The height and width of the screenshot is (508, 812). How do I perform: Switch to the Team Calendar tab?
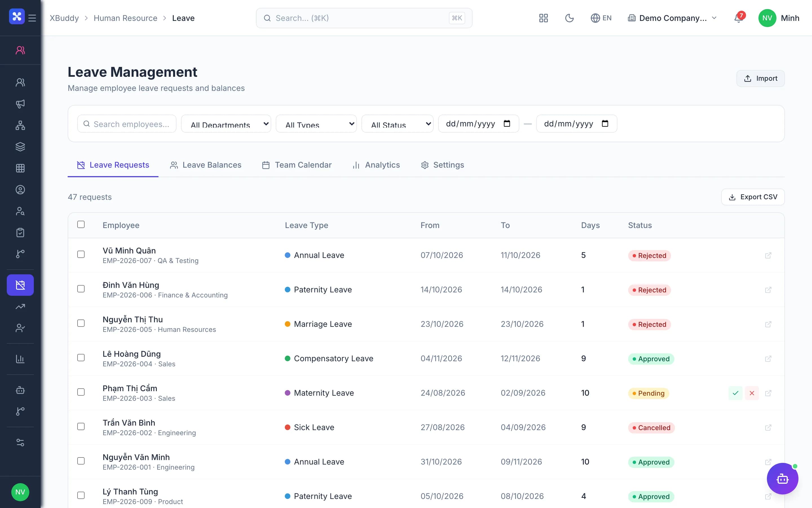tap(297, 165)
